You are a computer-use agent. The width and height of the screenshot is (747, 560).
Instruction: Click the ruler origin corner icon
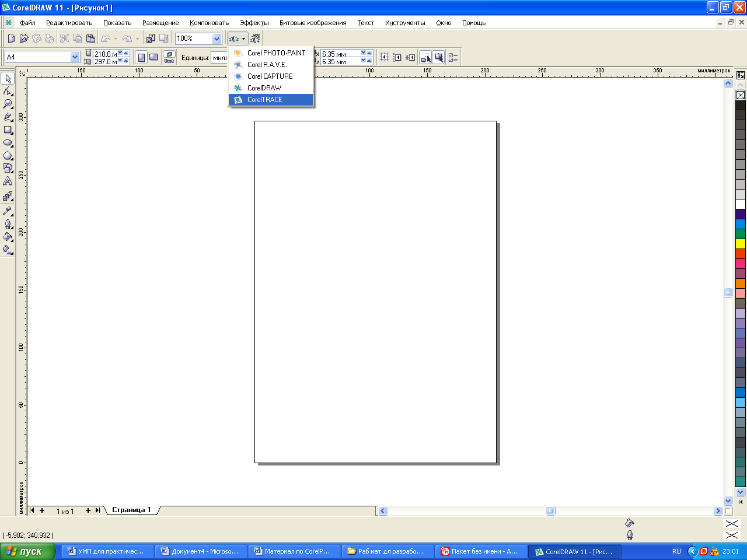22,73
